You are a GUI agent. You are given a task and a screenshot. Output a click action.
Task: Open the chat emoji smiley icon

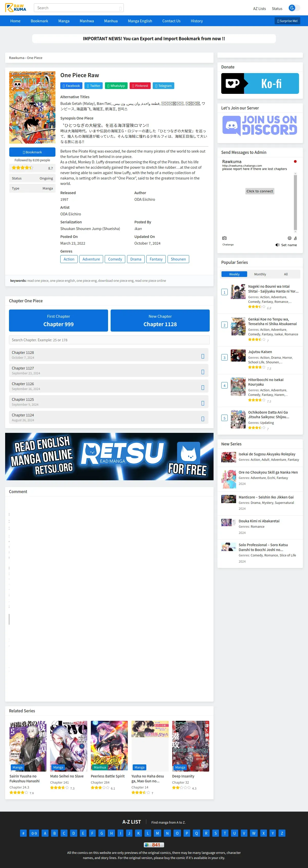(x=290, y=238)
